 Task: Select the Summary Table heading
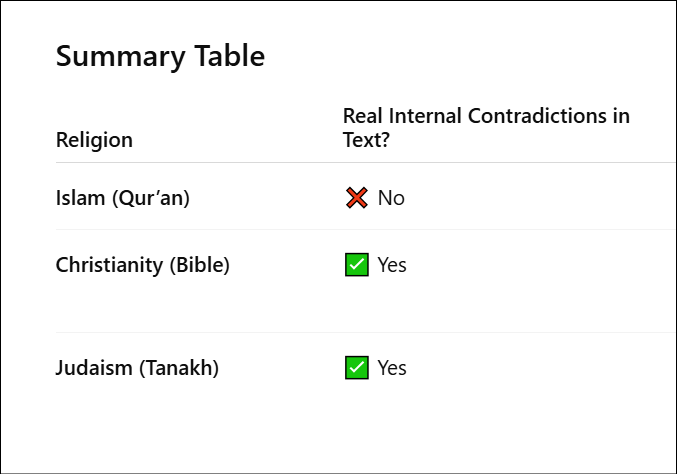160,57
